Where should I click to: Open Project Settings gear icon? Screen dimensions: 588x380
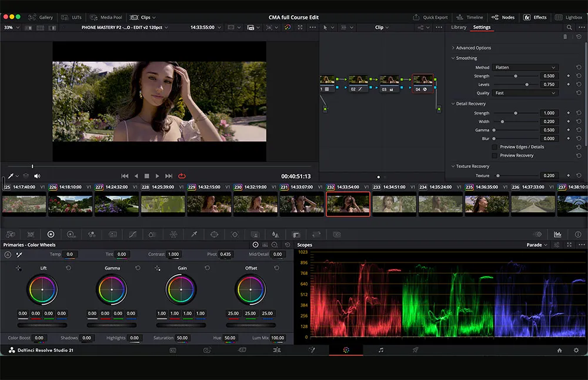[x=576, y=351]
